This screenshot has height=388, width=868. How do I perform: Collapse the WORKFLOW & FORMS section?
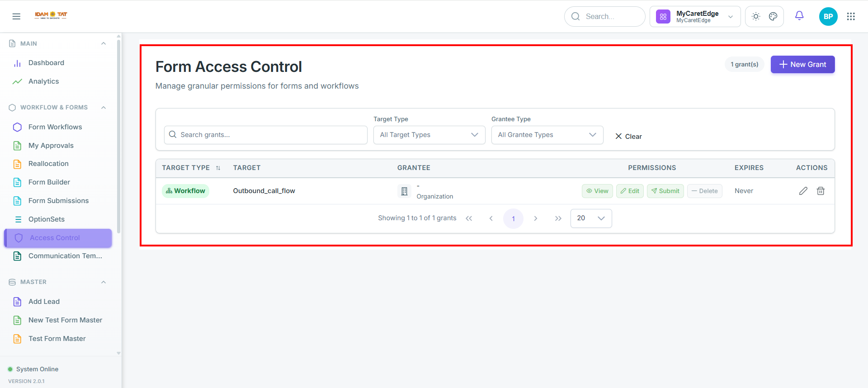pyautogui.click(x=104, y=108)
